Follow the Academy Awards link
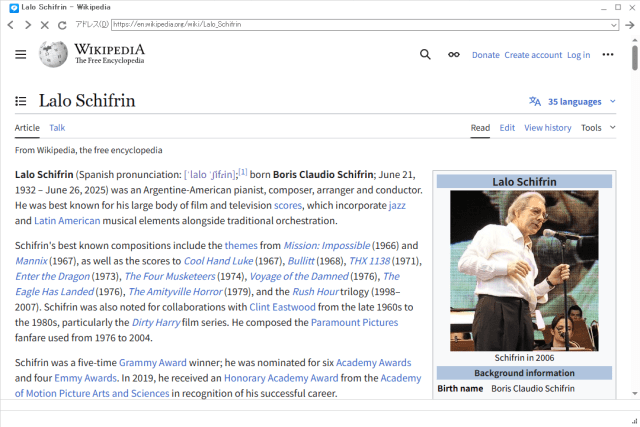 pos(373,363)
